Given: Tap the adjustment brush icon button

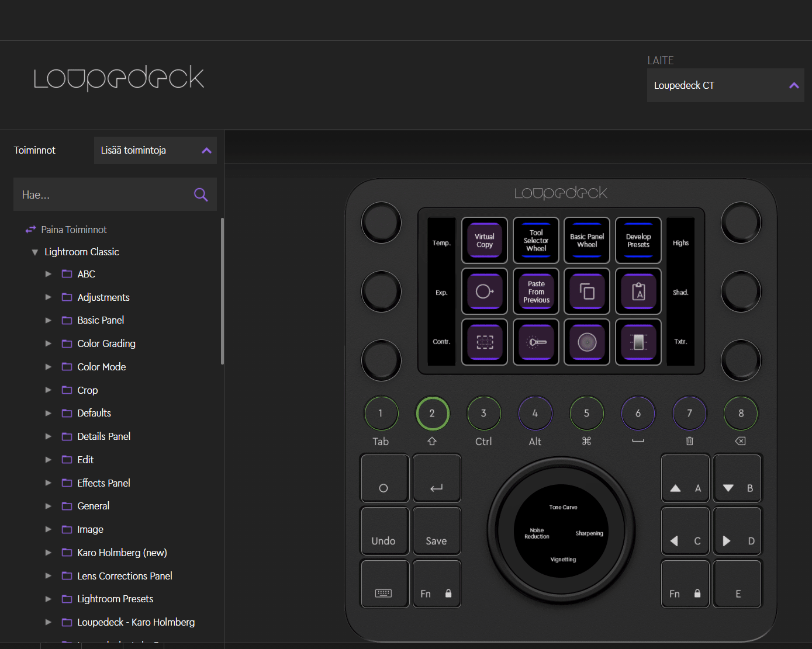Looking at the screenshot, I should tap(536, 342).
